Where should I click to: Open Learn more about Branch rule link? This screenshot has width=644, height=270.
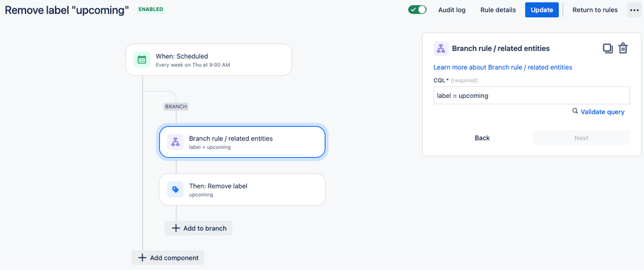click(503, 67)
